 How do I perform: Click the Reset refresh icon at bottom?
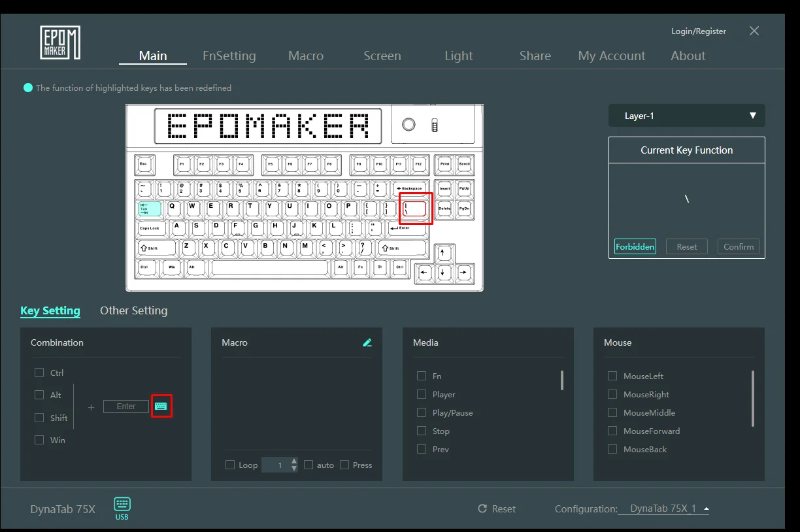[x=483, y=508]
